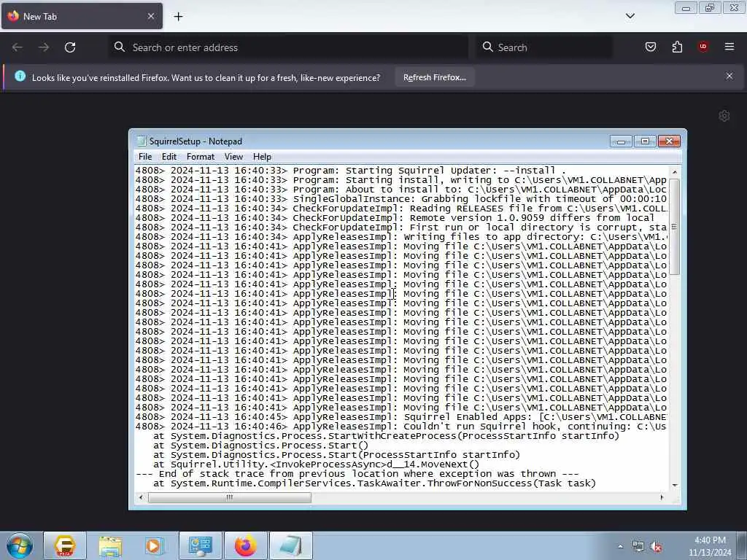Open the Notepad View menu
The height and width of the screenshot is (560, 747).
(x=233, y=157)
